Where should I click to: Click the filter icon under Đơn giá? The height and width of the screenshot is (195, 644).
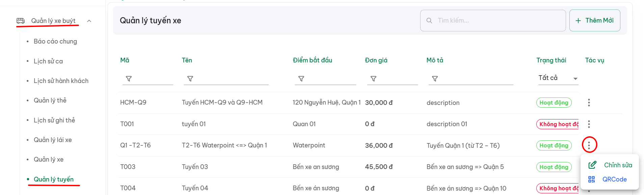click(x=374, y=79)
